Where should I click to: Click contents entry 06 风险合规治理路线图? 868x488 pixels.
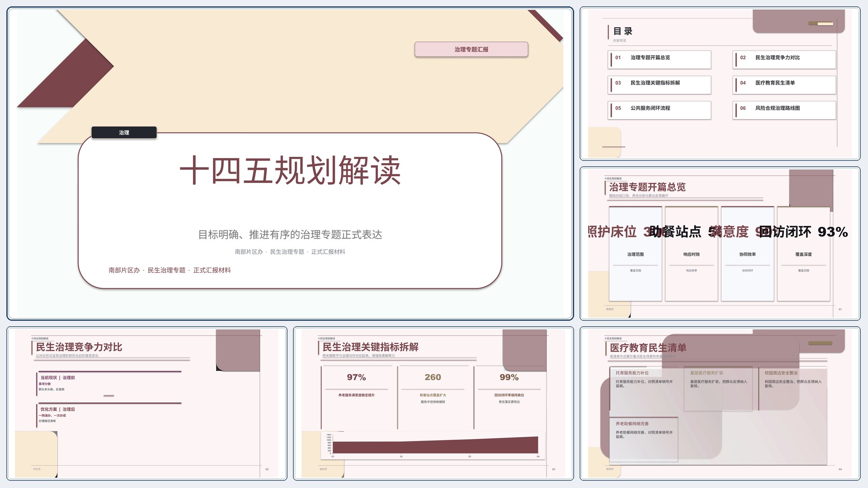[784, 110]
